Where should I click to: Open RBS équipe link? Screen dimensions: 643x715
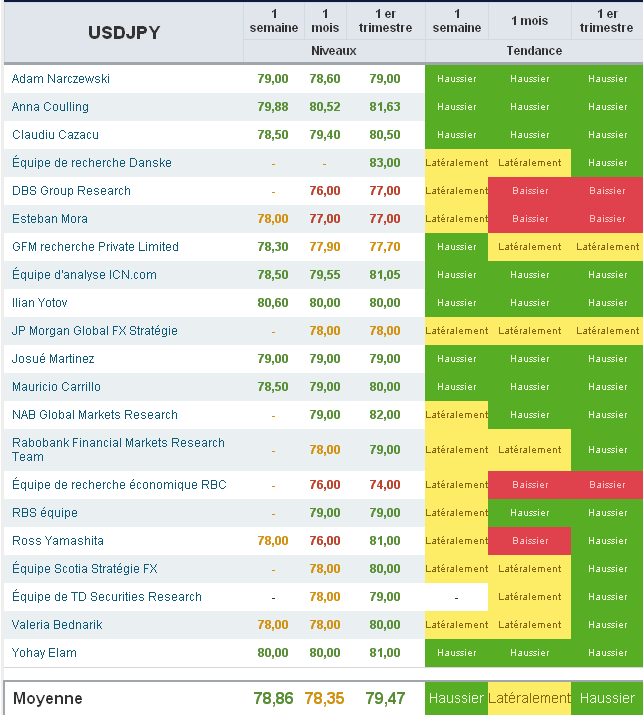(45, 513)
